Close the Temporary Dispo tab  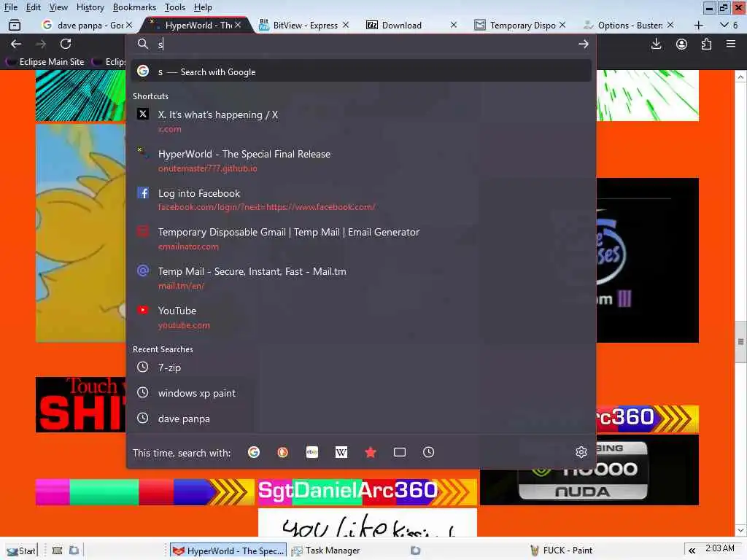pos(562,25)
